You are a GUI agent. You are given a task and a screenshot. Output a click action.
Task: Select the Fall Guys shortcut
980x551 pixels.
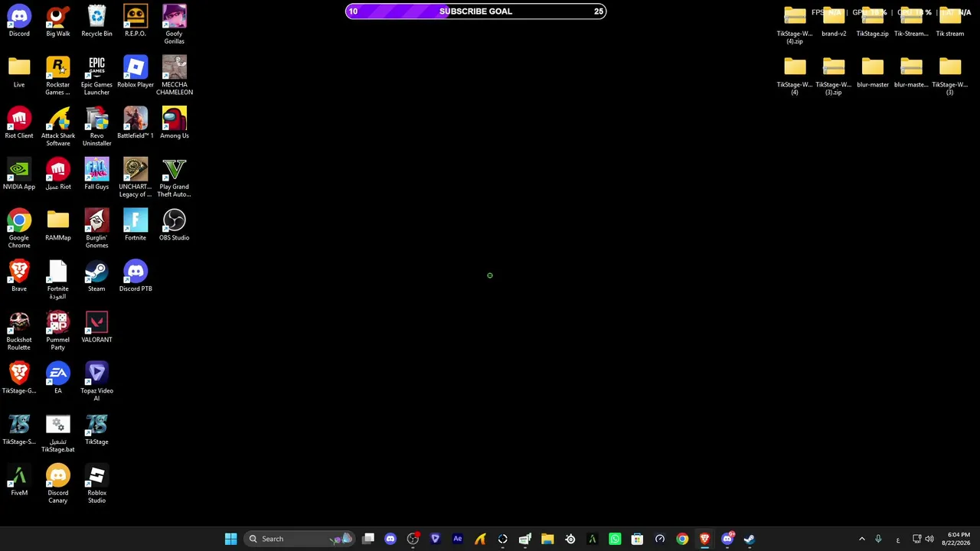point(96,174)
